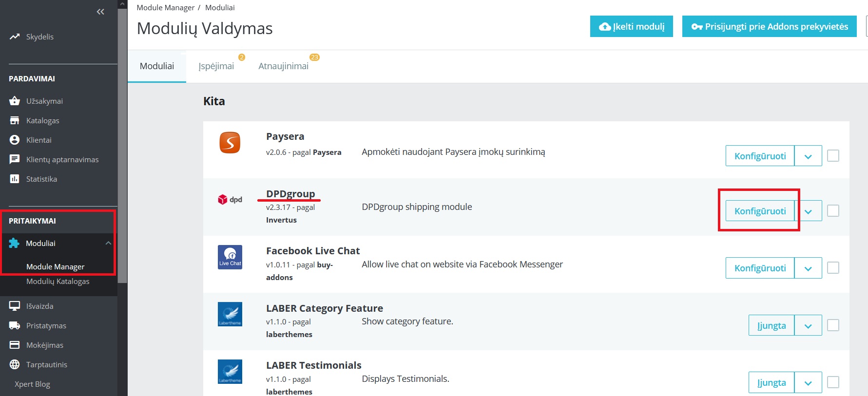Tick the Facebook Live Chat module checkbox
The image size is (868, 396).
tap(833, 268)
